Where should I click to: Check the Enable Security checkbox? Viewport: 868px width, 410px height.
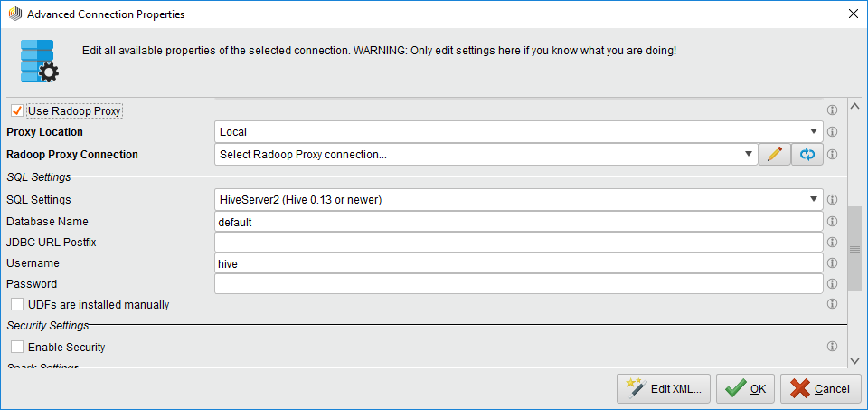(16, 347)
